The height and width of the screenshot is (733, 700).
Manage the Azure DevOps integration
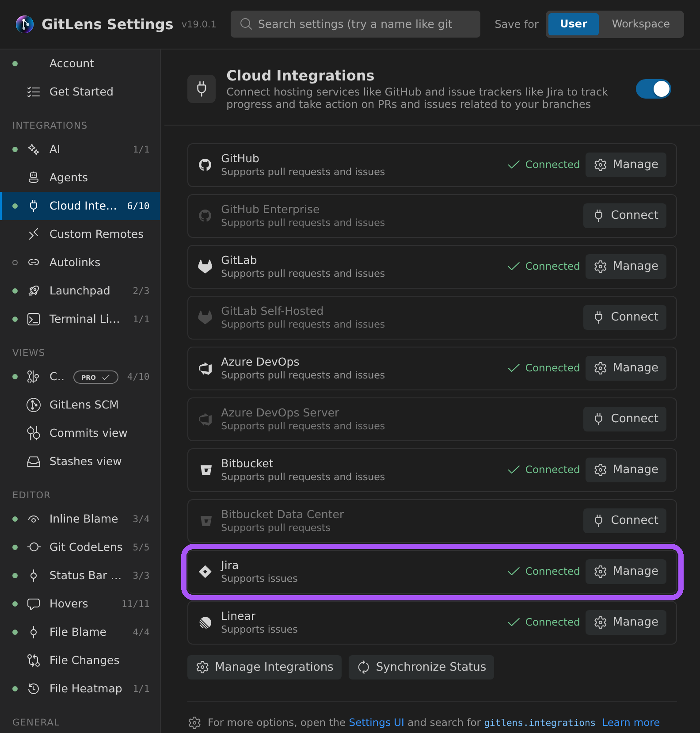626,368
